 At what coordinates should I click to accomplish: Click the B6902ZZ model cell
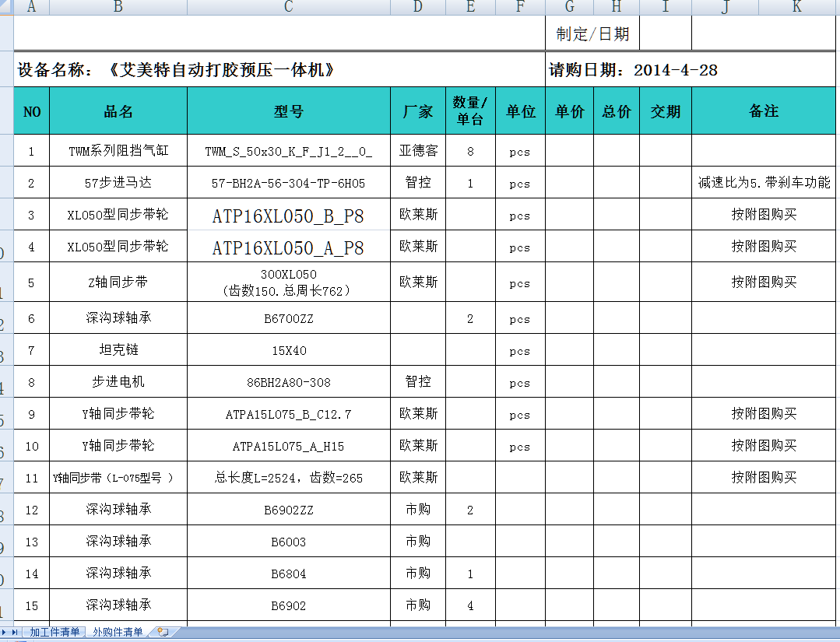pos(289,510)
